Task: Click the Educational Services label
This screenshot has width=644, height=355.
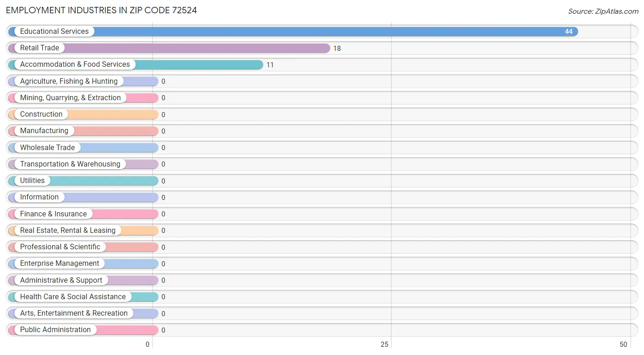Action: (55, 32)
